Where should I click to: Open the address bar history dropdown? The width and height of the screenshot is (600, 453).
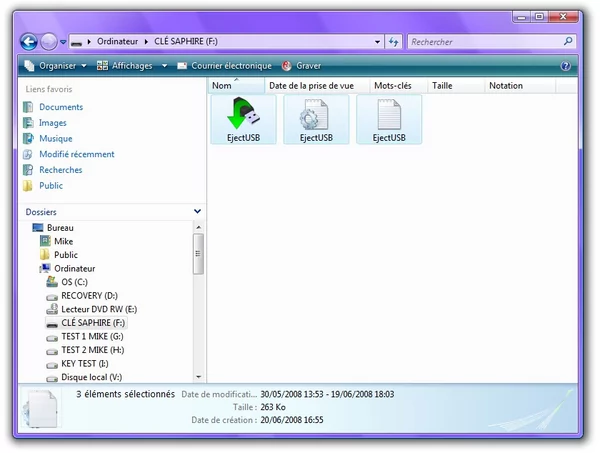[377, 42]
